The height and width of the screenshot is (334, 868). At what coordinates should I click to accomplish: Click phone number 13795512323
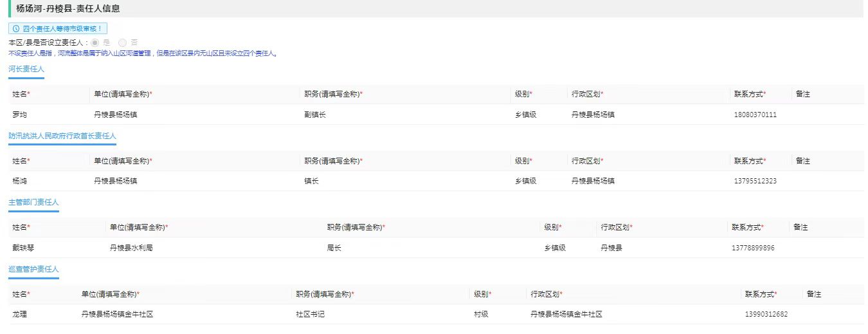755,181
